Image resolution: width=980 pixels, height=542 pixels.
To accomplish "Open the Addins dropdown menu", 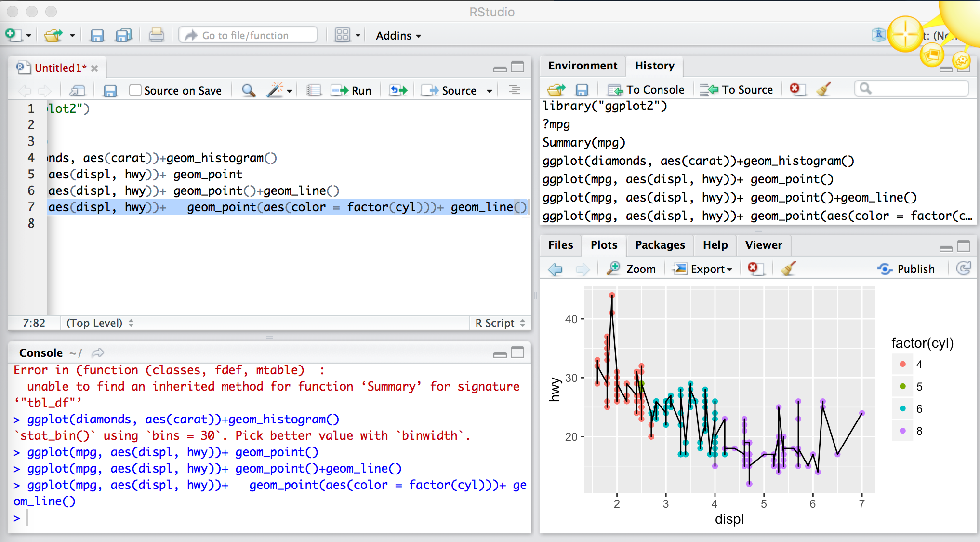I will [398, 36].
